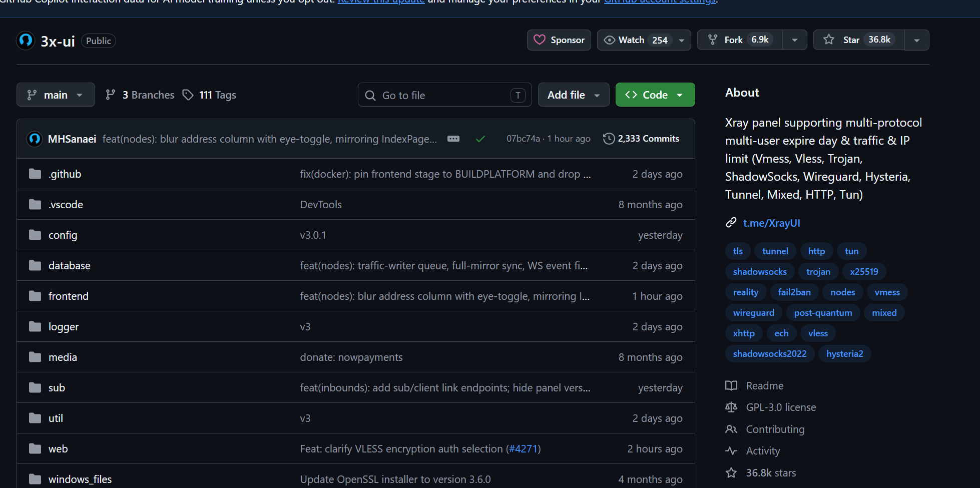Open 'donate: nowpayments' commit message
Image resolution: width=980 pixels, height=488 pixels.
coord(351,357)
